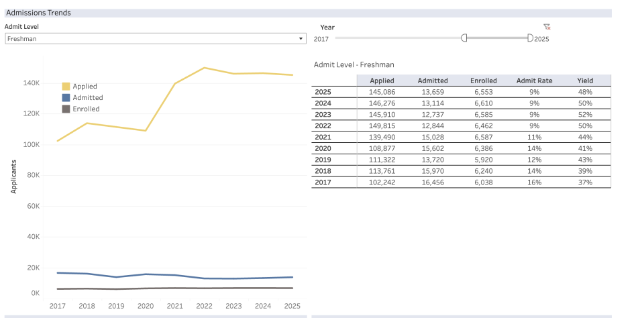The image size is (644, 318).
Task: Click the yellow Applied legend swatch
Action: pyautogui.click(x=66, y=87)
